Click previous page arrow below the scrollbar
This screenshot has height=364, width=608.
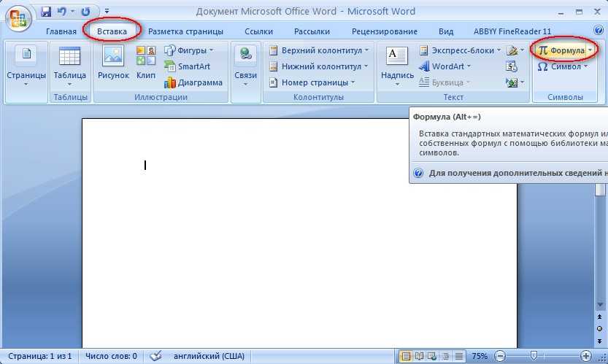tap(599, 317)
